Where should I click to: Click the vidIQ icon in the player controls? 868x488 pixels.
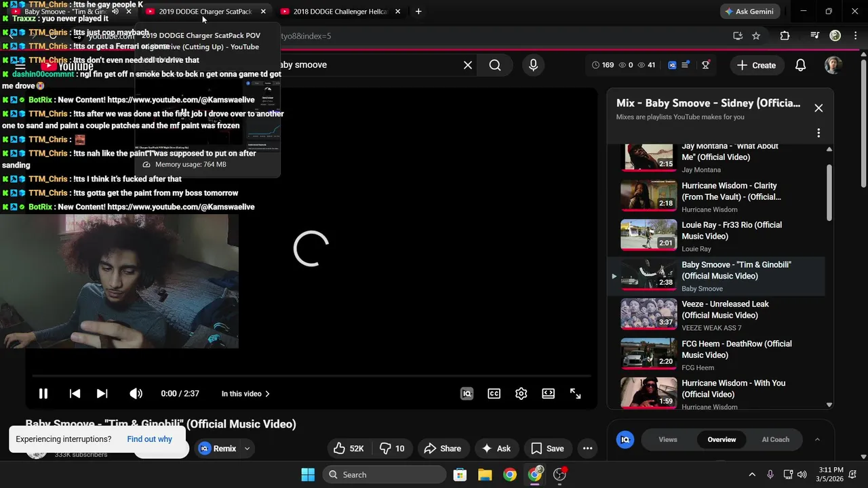pos(467,394)
